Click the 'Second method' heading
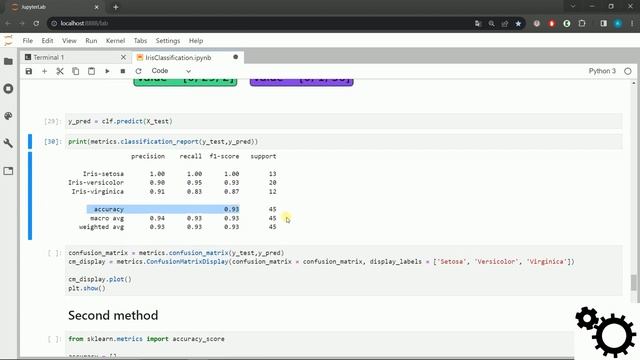The image size is (640, 360). pyautogui.click(x=113, y=316)
